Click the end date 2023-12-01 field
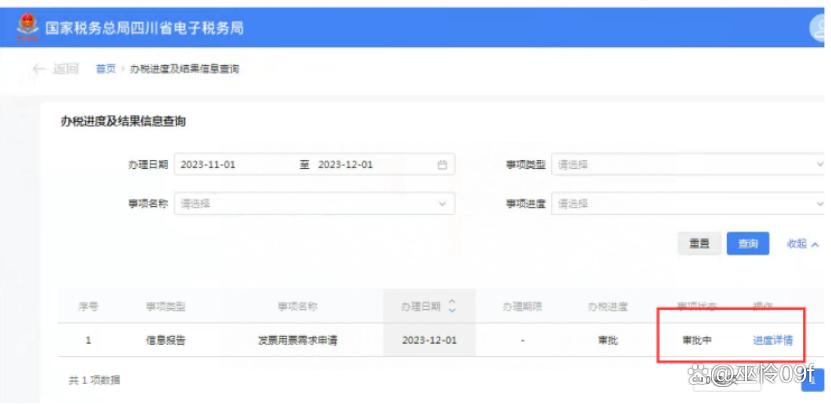The image size is (831, 404). [346, 164]
